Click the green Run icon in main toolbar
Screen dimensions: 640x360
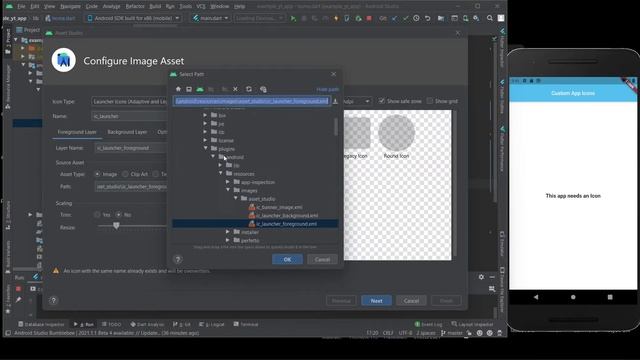(293, 18)
